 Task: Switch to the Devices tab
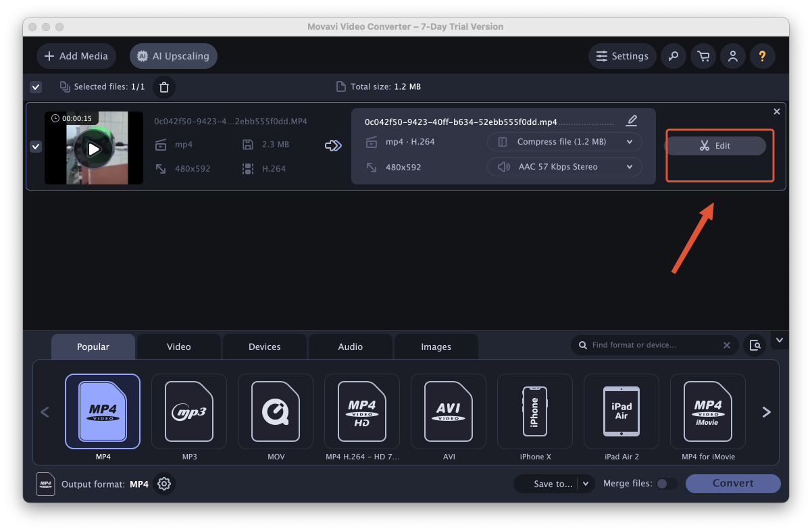264,347
